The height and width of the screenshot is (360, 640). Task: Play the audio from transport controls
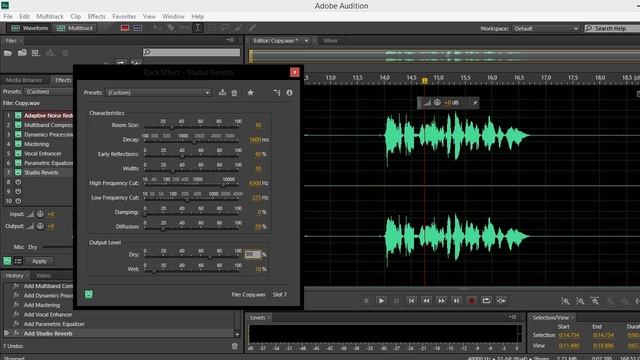[x=381, y=300]
